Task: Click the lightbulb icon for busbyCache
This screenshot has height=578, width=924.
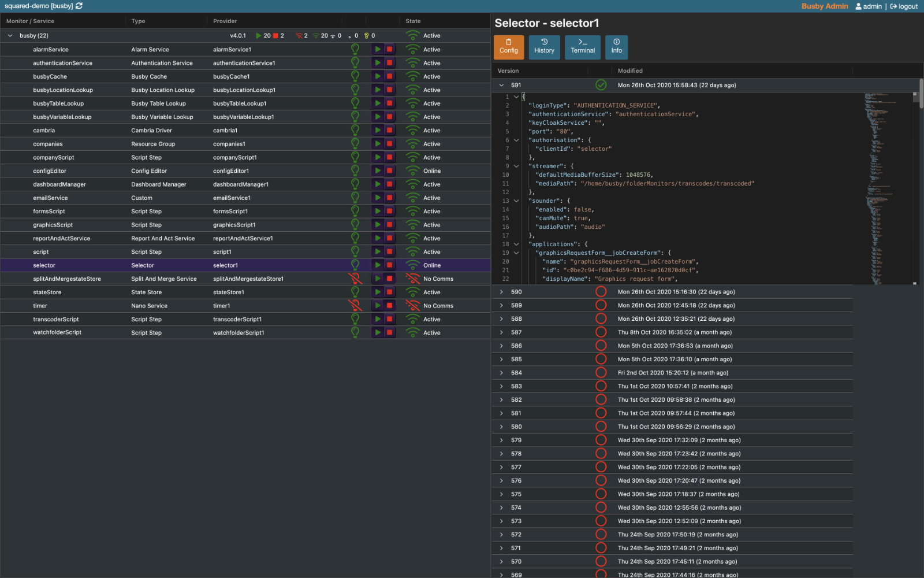Action: 355,76
